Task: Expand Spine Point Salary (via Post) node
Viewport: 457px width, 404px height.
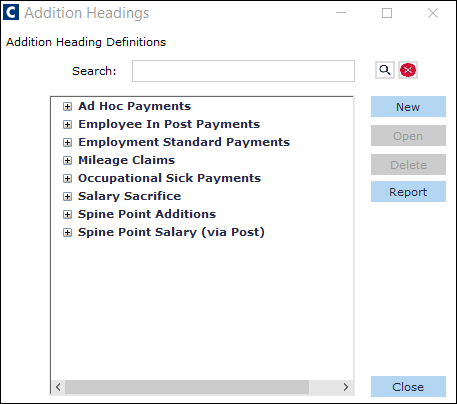Action: click(67, 232)
